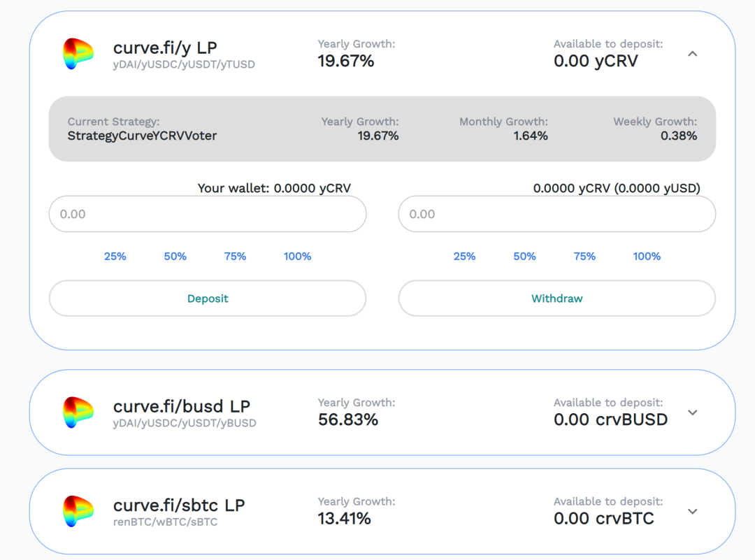Click the curve.fi/sbtc LP title
The width and height of the screenshot is (755, 560).
tap(179, 505)
